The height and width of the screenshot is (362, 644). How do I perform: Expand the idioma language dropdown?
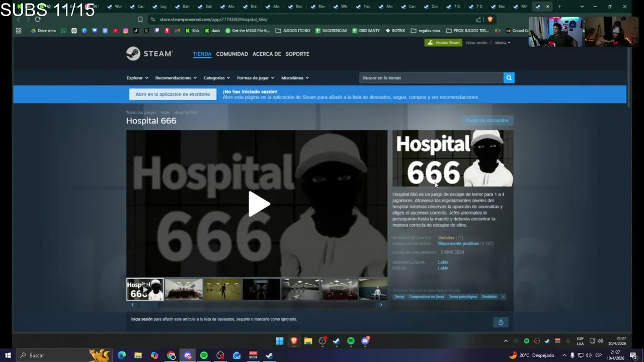(x=502, y=43)
